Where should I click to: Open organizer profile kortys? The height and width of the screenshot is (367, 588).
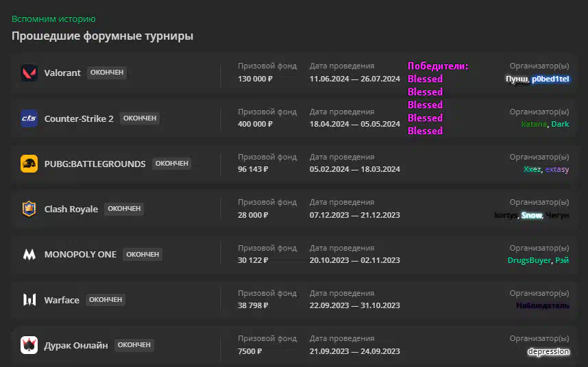(x=506, y=215)
